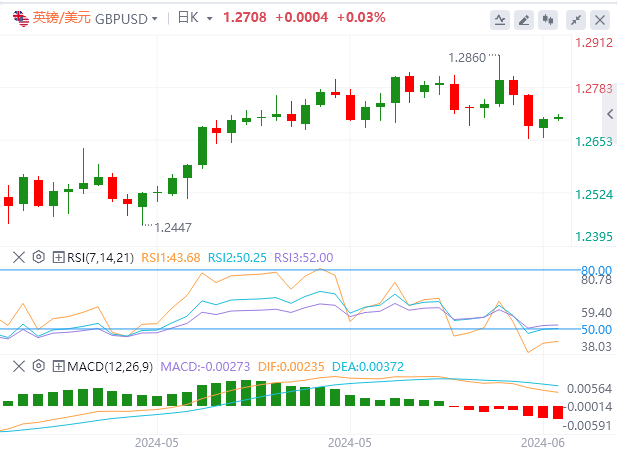This screenshot has width=617, height=454.
Task: Open RSI indicator settings gear
Action: (x=39, y=257)
